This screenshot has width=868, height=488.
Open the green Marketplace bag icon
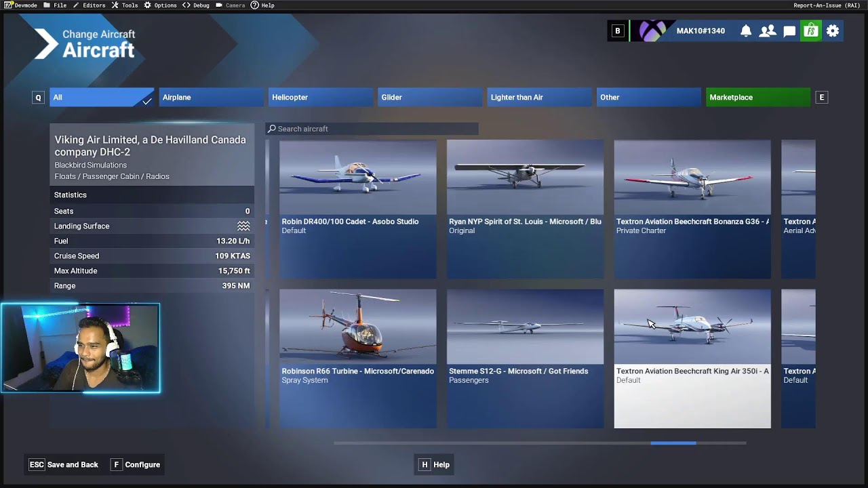(x=810, y=30)
